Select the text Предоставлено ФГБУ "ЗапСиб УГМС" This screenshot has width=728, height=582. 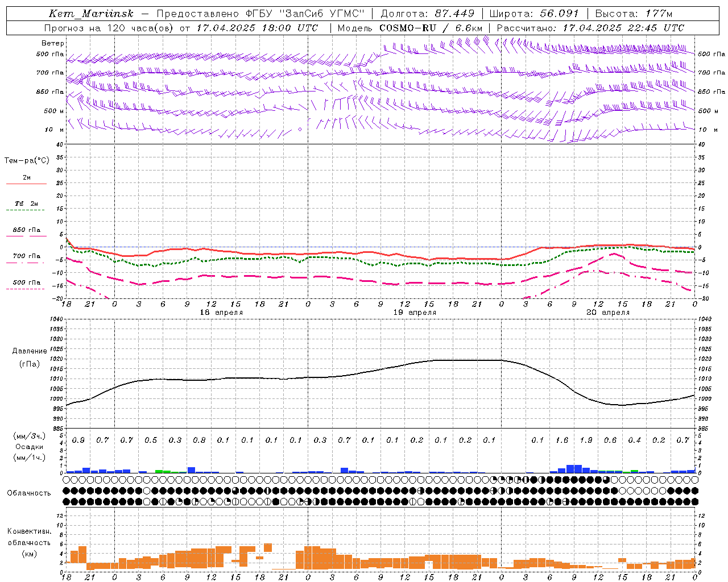click(260, 14)
